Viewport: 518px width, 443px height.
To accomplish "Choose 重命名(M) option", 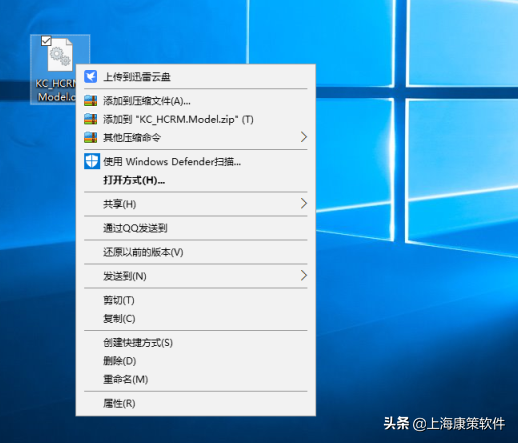I will click(x=196, y=379).
